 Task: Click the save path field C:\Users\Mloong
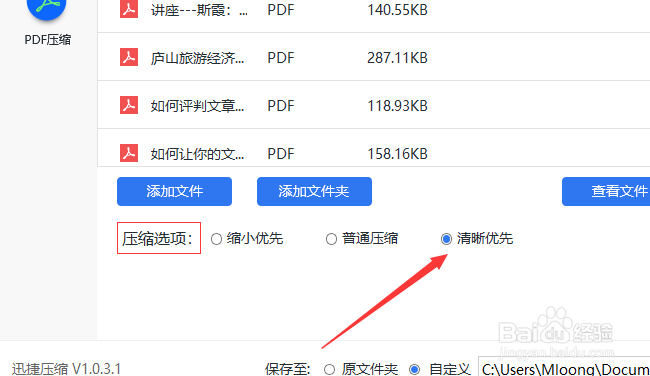click(x=564, y=367)
